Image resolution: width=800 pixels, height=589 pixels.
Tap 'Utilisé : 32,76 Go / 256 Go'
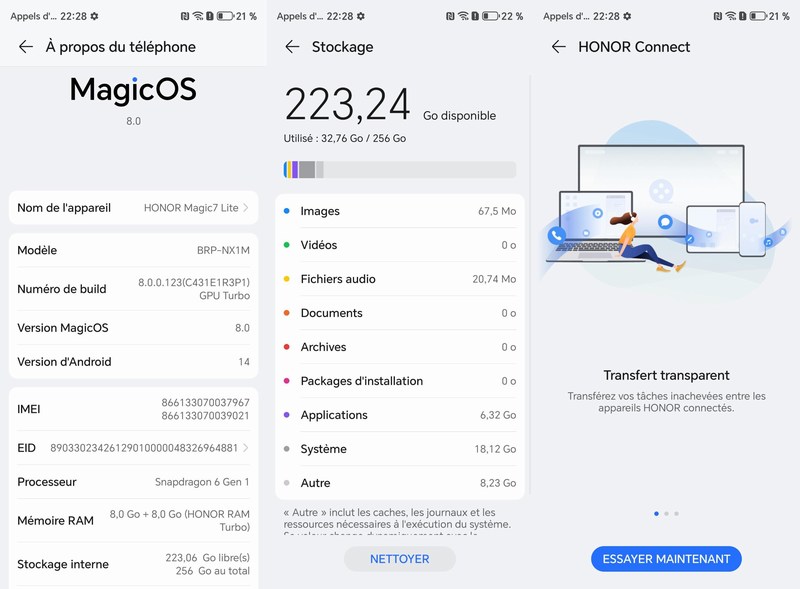[x=345, y=138]
